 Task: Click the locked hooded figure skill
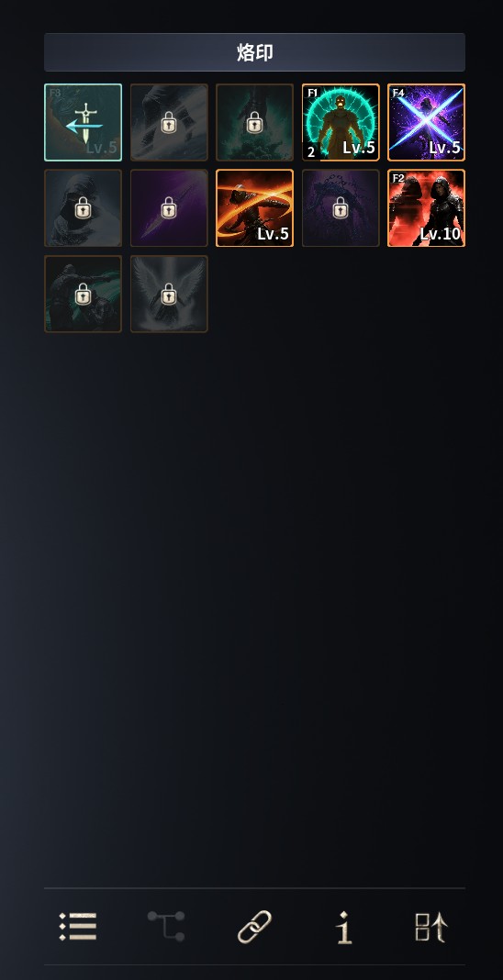(84, 208)
